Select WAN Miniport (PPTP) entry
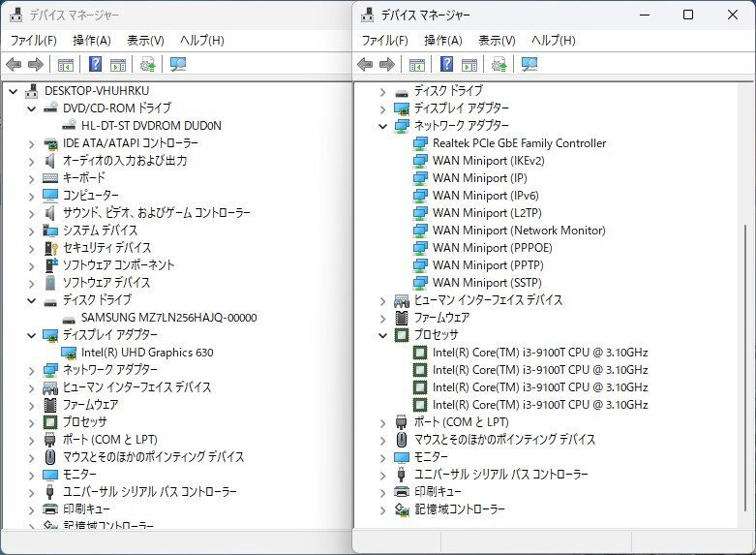Image resolution: width=756 pixels, height=555 pixels. tap(488, 265)
